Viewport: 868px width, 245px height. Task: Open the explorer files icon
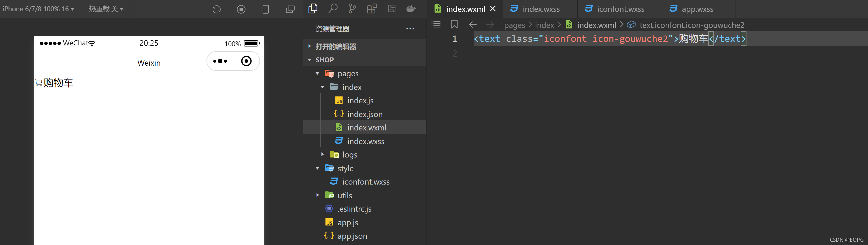313,8
